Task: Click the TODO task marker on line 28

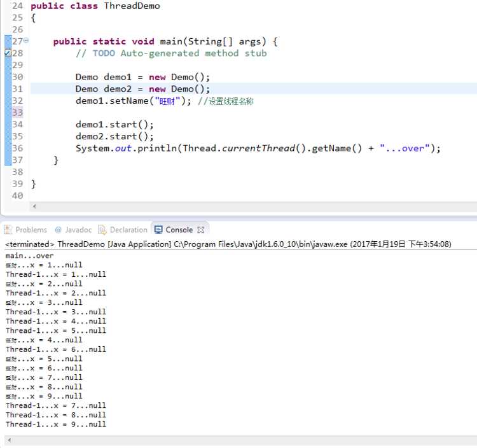Action: [x=8, y=53]
